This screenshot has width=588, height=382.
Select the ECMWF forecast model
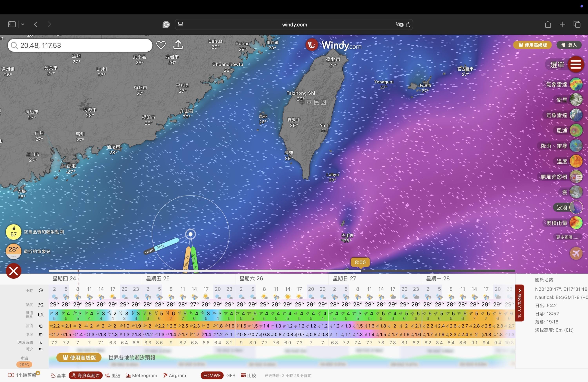pos(212,375)
